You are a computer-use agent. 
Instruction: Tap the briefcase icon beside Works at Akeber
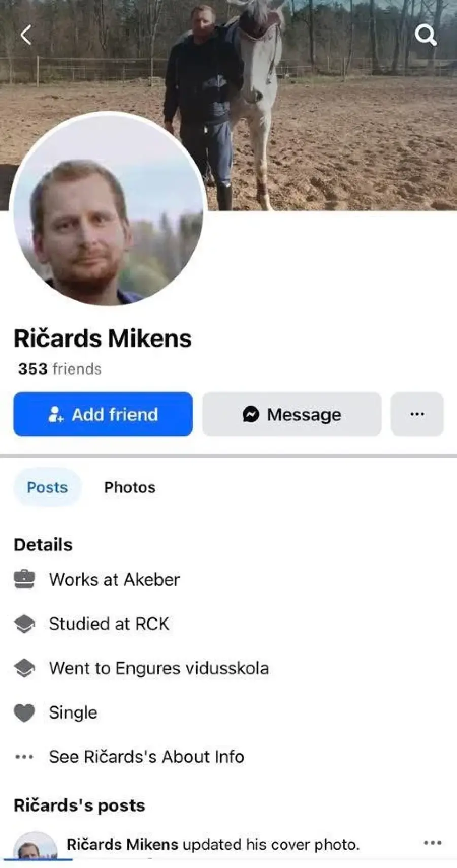pos(24,579)
